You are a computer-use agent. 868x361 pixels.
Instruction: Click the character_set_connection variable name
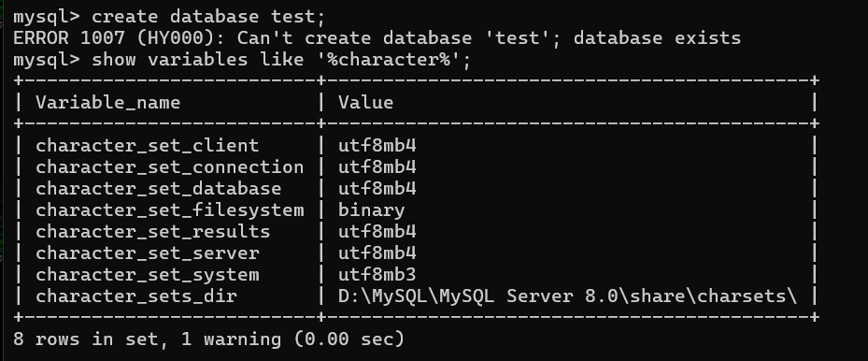[x=170, y=167]
